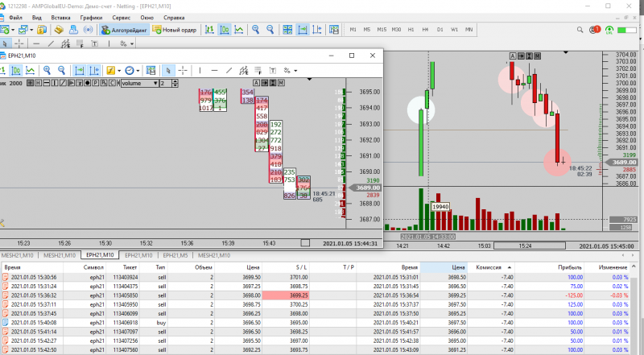Select the D1 timeframe button
644x355 pixels.
coord(440,30)
